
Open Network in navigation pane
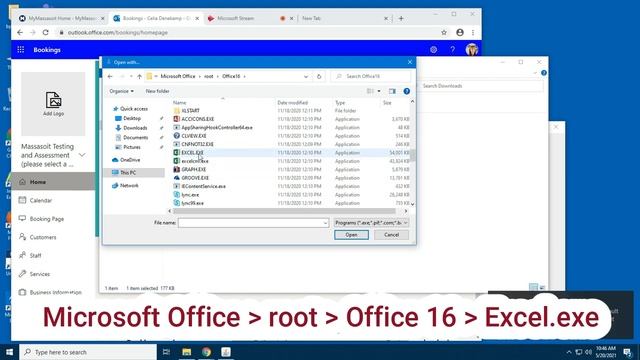125,185
